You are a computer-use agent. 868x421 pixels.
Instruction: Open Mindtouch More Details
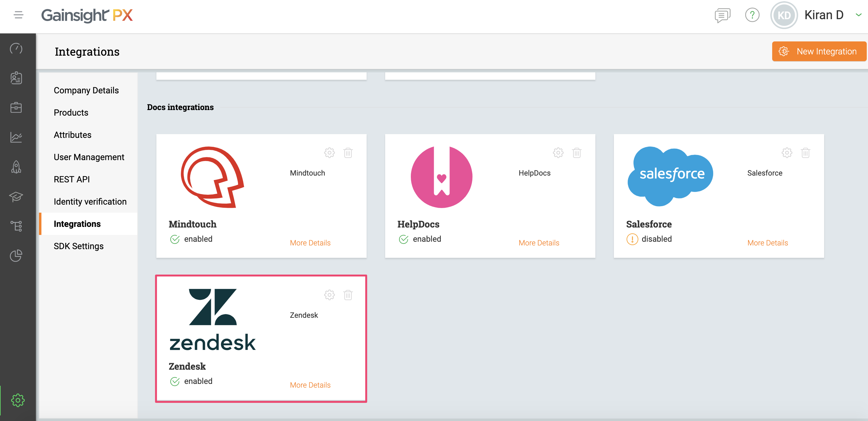point(310,243)
